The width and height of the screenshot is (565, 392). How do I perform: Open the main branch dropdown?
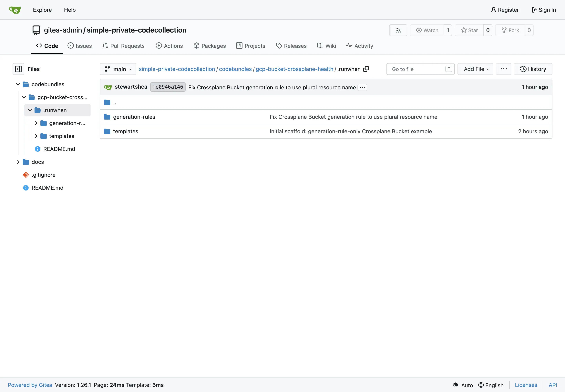click(118, 69)
